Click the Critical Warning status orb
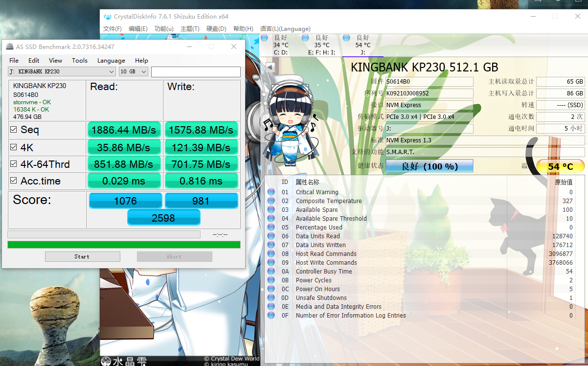 point(271,192)
